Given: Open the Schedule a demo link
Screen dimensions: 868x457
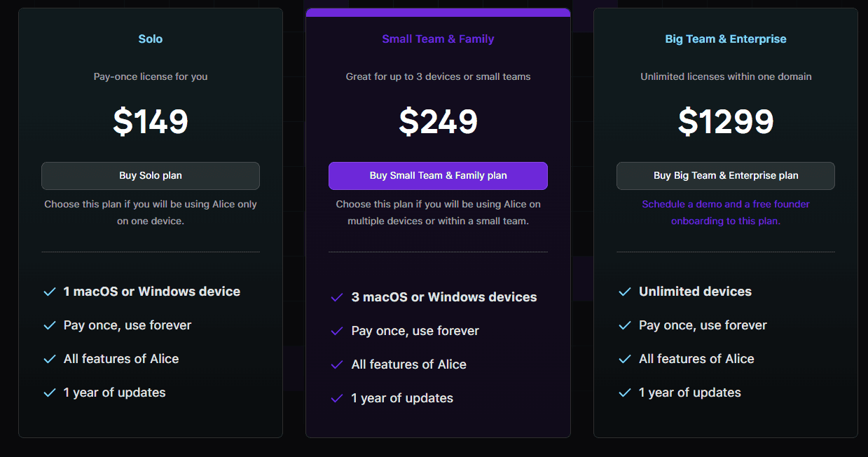Looking at the screenshot, I should (x=725, y=212).
